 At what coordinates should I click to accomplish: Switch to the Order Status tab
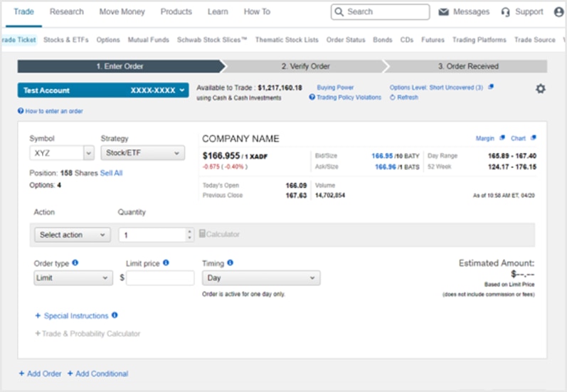345,40
